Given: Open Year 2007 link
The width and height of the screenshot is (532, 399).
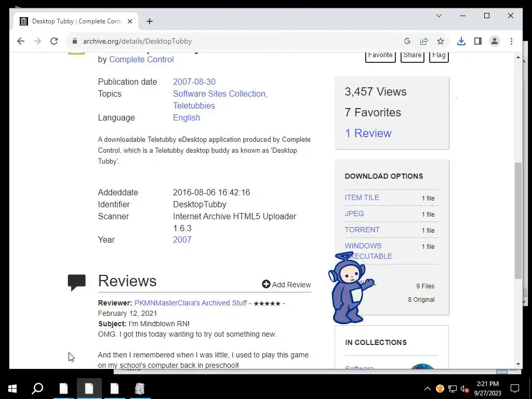Looking at the screenshot, I should (x=182, y=240).
